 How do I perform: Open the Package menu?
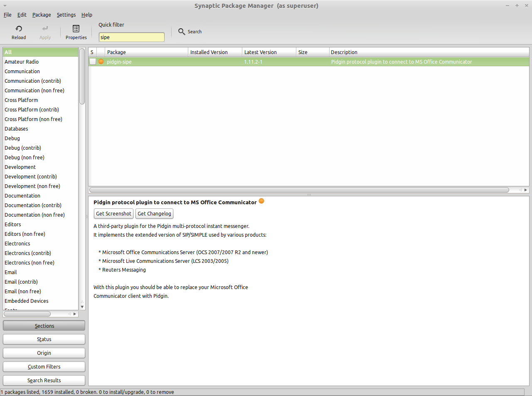click(x=42, y=15)
